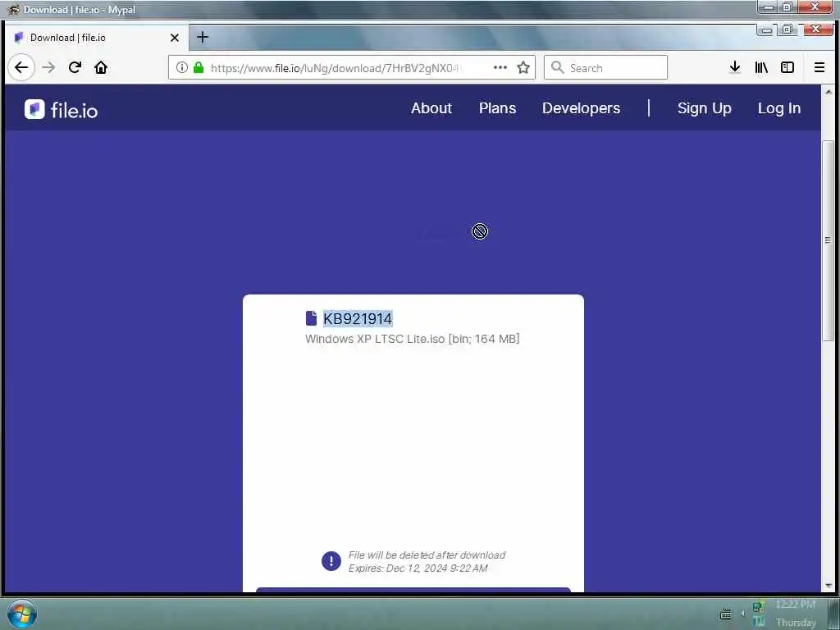
Task: Select the Download | file.io tab
Action: pyautogui.click(x=97, y=38)
